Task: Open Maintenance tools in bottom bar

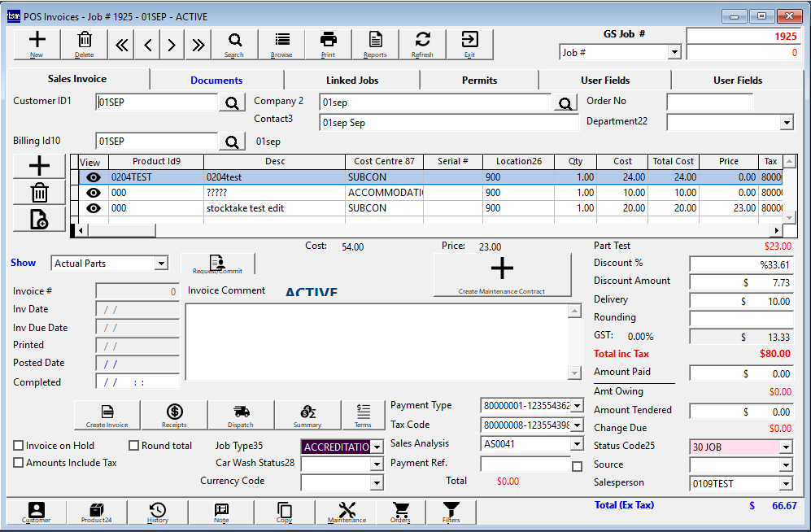Action: (x=347, y=512)
